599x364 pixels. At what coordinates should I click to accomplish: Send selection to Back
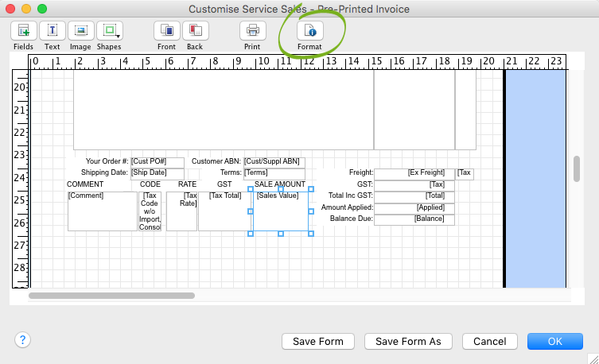pyautogui.click(x=195, y=31)
